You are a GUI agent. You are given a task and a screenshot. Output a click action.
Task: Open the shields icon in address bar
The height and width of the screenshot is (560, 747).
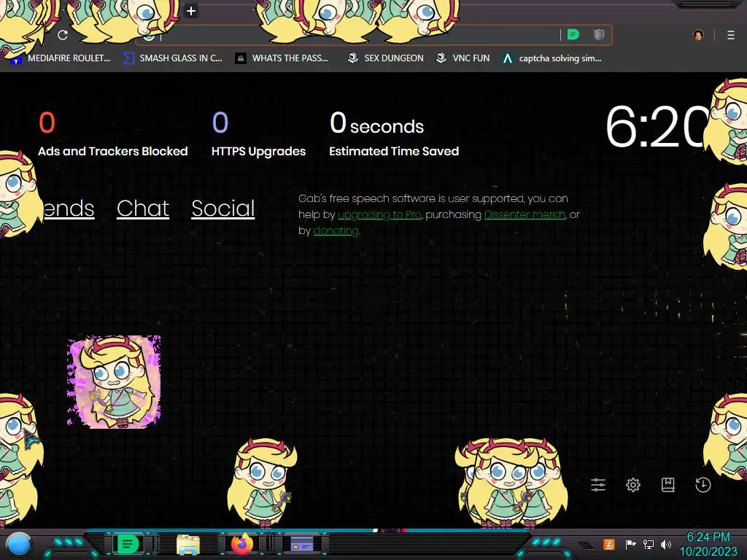click(599, 35)
